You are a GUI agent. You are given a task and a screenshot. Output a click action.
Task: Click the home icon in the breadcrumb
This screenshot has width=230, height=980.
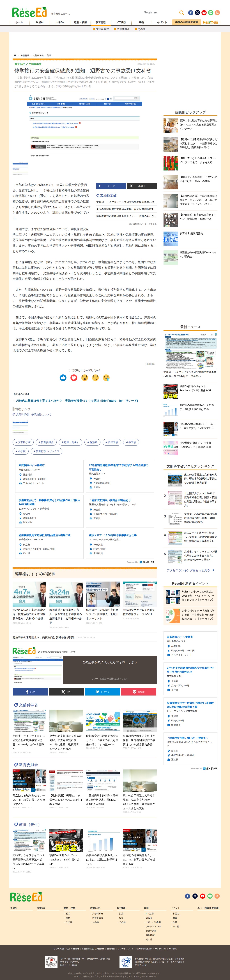pyautogui.click(x=15, y=55)
